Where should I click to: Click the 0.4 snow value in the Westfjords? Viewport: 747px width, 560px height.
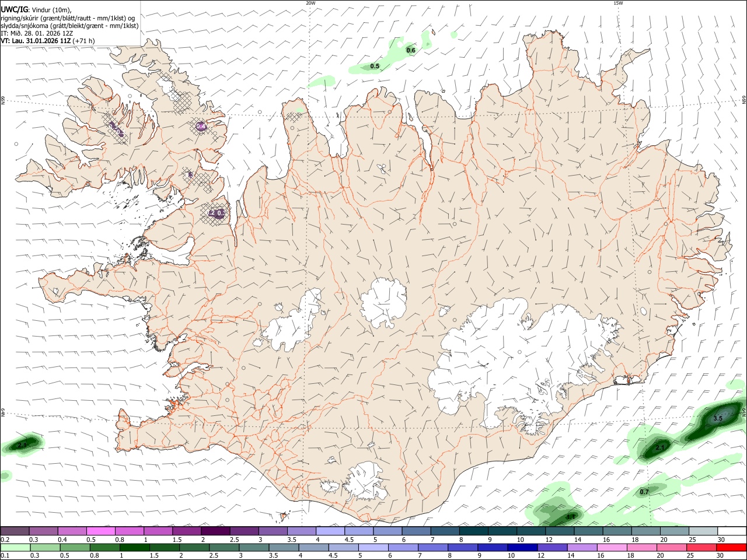click(201, 126)
